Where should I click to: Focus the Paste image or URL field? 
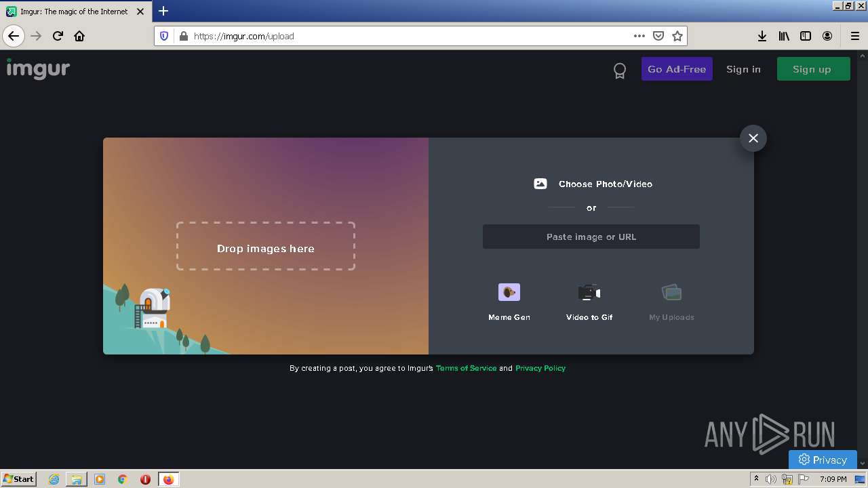tap(591, 237)
